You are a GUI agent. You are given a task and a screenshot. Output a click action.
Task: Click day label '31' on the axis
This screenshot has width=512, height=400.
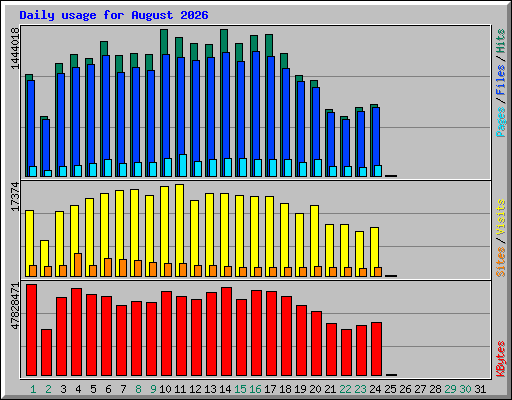click(x=480, y=389)
